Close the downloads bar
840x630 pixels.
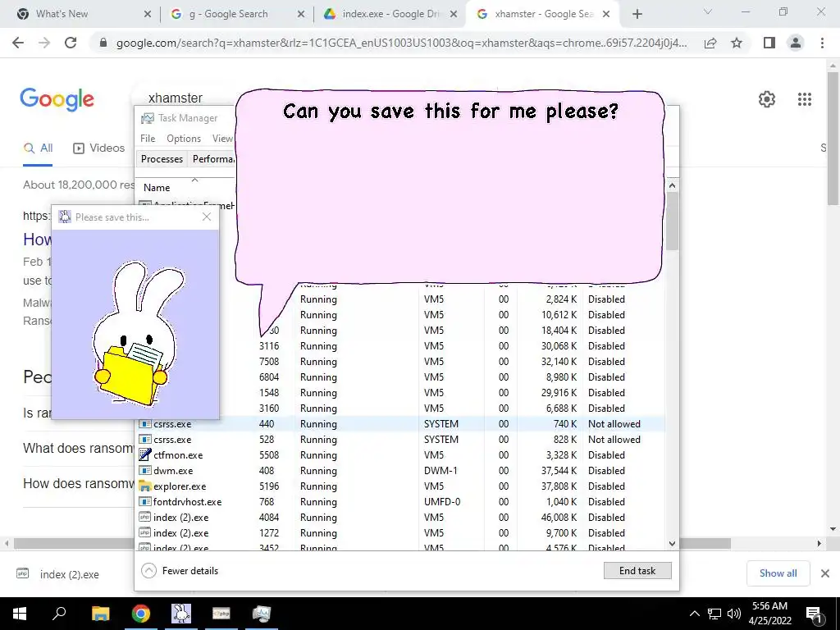[x=825, y=573]
